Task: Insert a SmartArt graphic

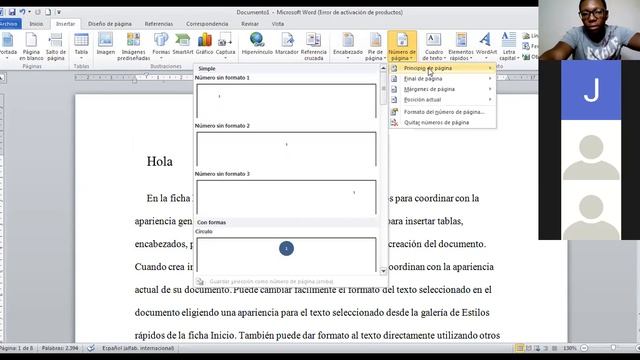Action: coord(182,44)
